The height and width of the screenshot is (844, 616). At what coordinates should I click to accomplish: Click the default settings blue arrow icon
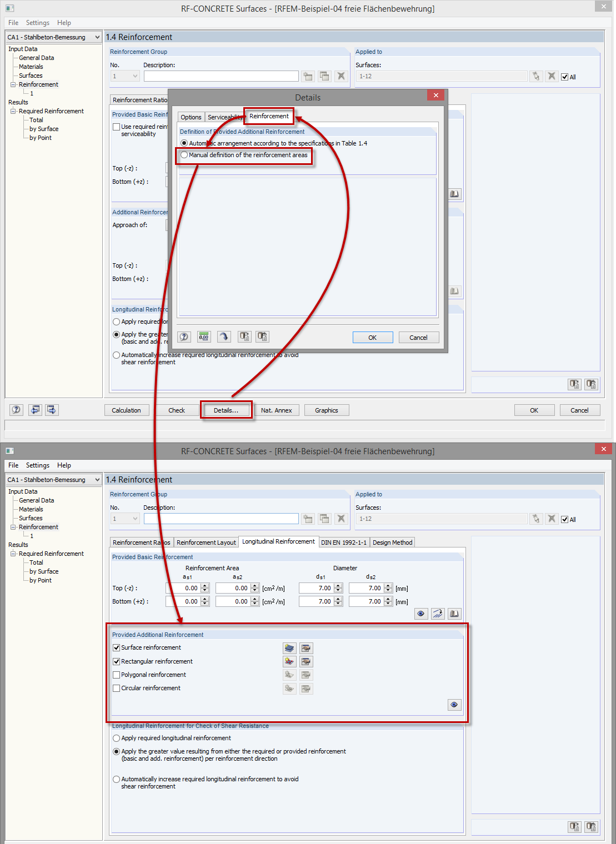(x=224, y=336)
